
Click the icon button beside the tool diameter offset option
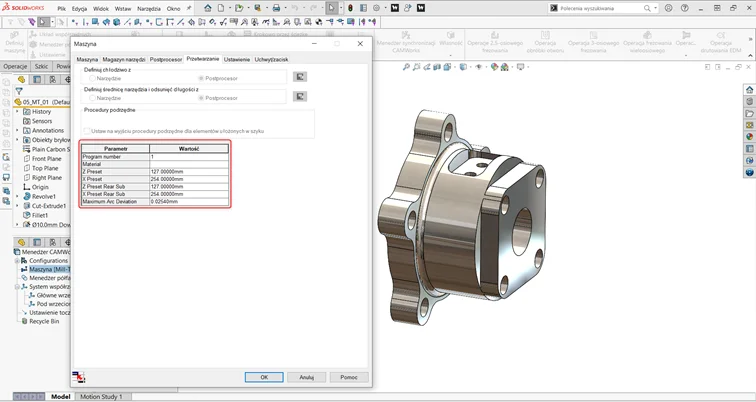click(300, 96)
